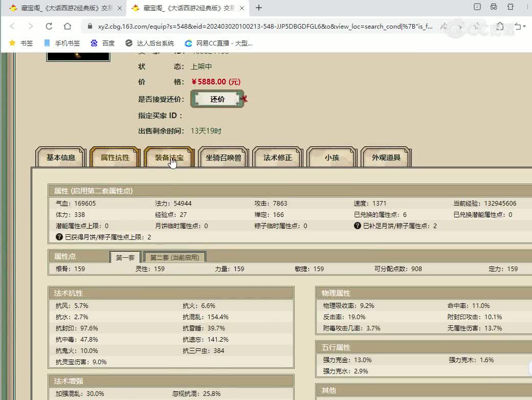Click the 强力克金: 13.0% value
Screen dimensions: 532x400
pyautogui.click(x=347, y=360)
